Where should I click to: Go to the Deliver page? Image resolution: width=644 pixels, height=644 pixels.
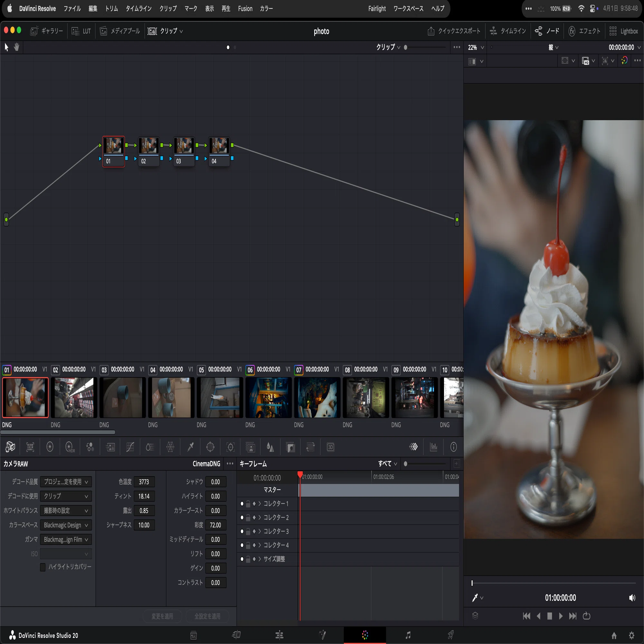point(451,635)
